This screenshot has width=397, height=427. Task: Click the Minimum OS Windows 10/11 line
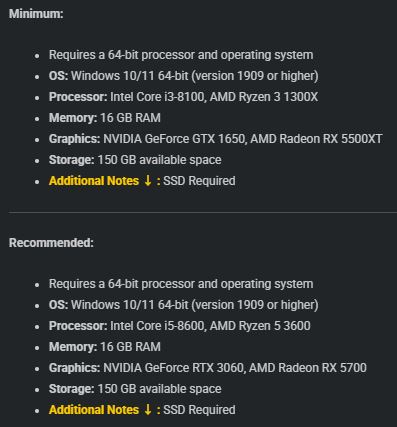[x=184, y=76]
